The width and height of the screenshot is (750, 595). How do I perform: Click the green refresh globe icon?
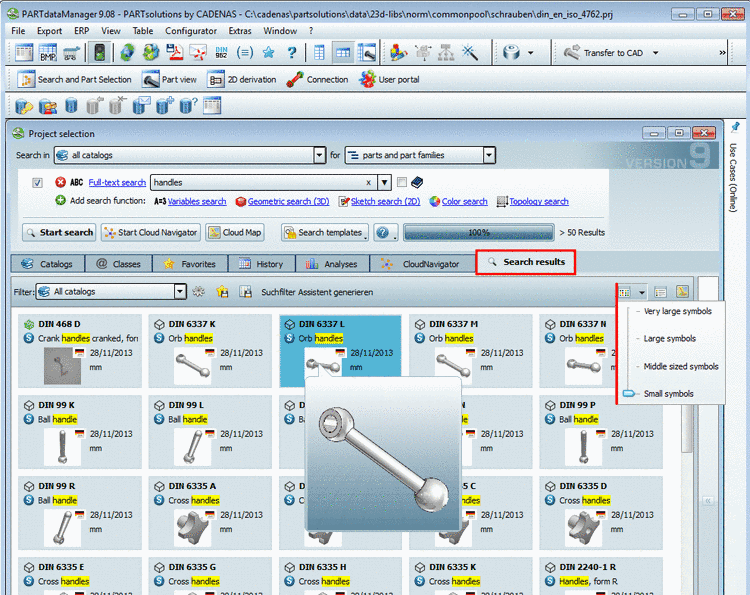[x=127, y=53]
